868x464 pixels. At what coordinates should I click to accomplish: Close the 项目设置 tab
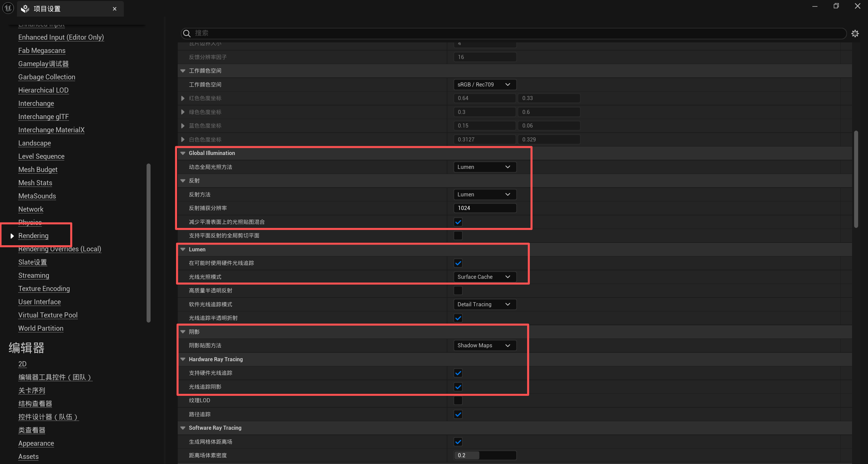pos(115,9)
